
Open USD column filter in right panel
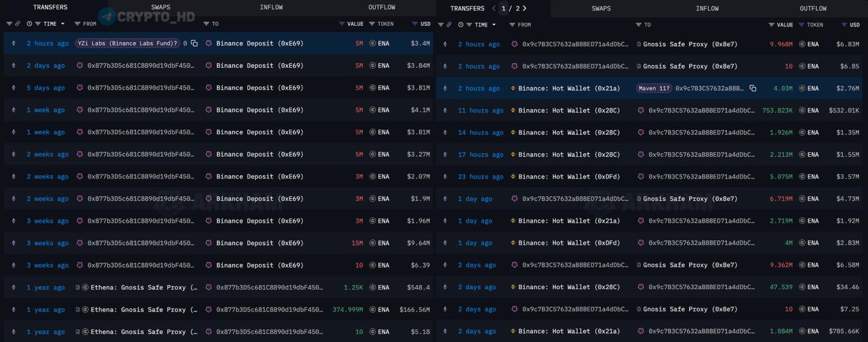(x=844, y=25)
